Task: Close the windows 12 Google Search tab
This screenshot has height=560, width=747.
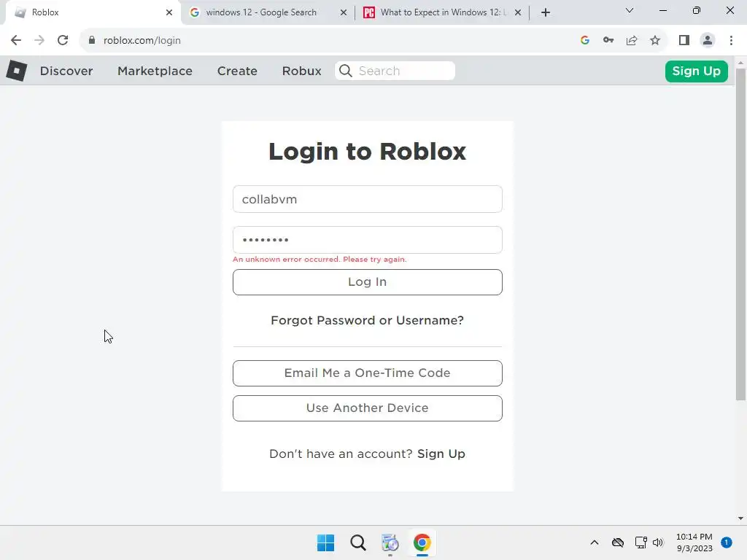Action: [x=344, y=12]
